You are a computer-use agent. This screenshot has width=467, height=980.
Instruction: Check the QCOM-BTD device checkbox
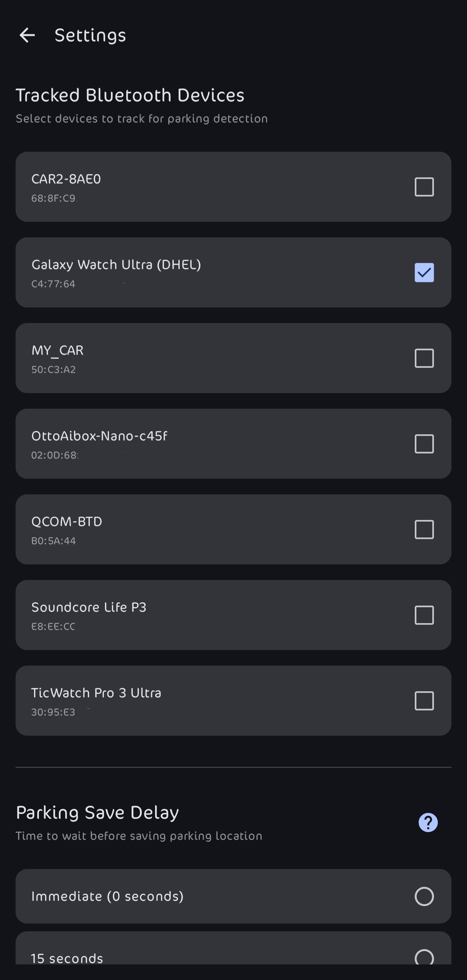pyautogui.click(x=424, y=529)
